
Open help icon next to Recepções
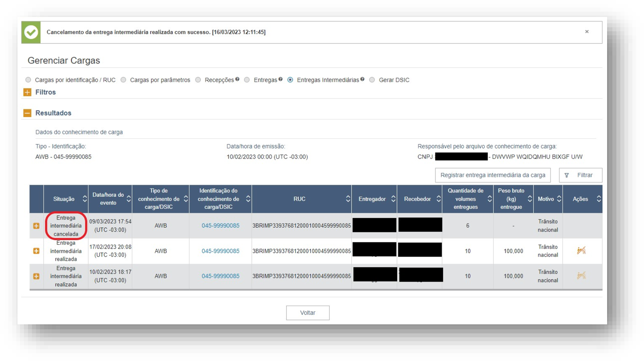[x=237, y=79]
